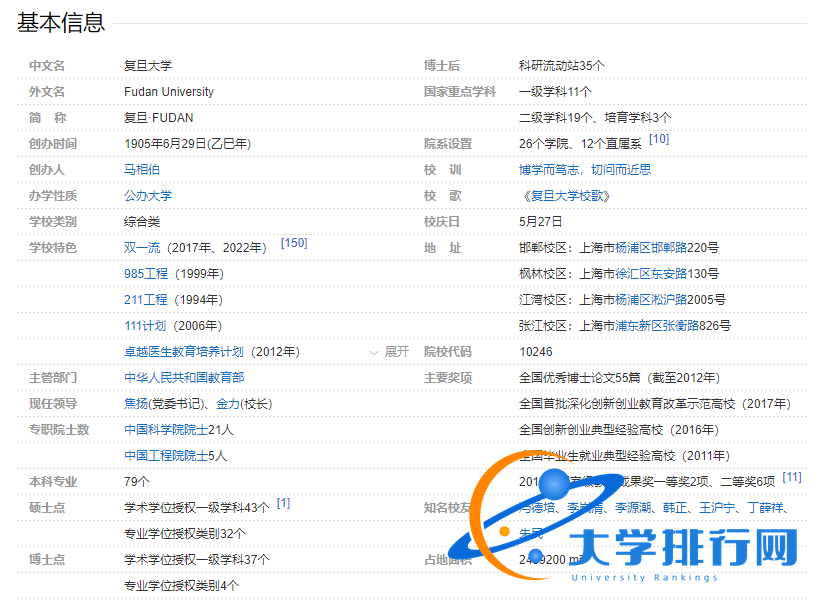Screen dimensions: 828x606
Task: Open reference note [150] beside 双一流
Action: point(294,241)
